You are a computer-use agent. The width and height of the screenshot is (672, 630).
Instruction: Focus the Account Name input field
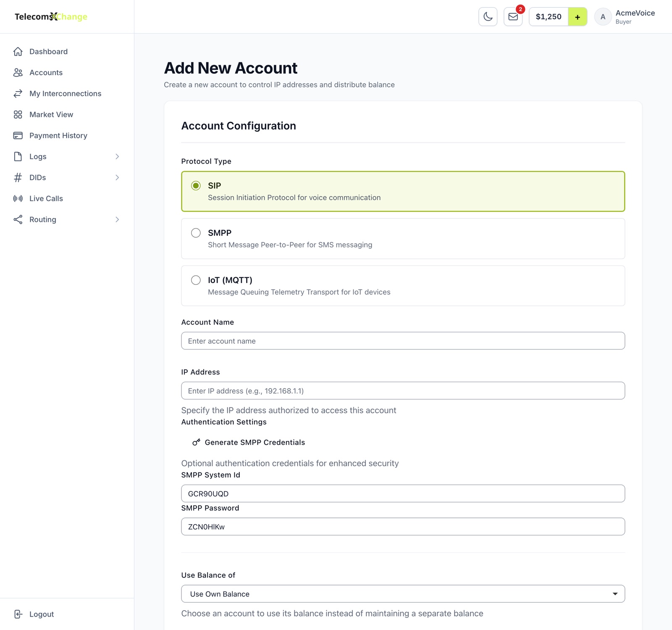click(403, 341)
